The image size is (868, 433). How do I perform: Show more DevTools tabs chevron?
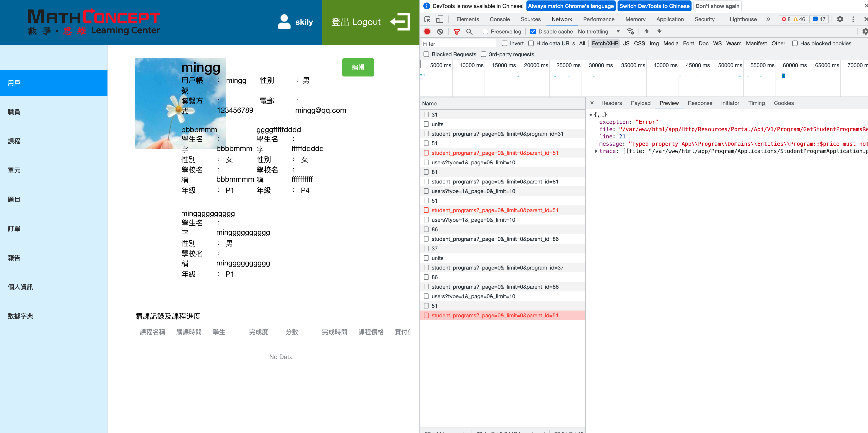click(768, 19)
